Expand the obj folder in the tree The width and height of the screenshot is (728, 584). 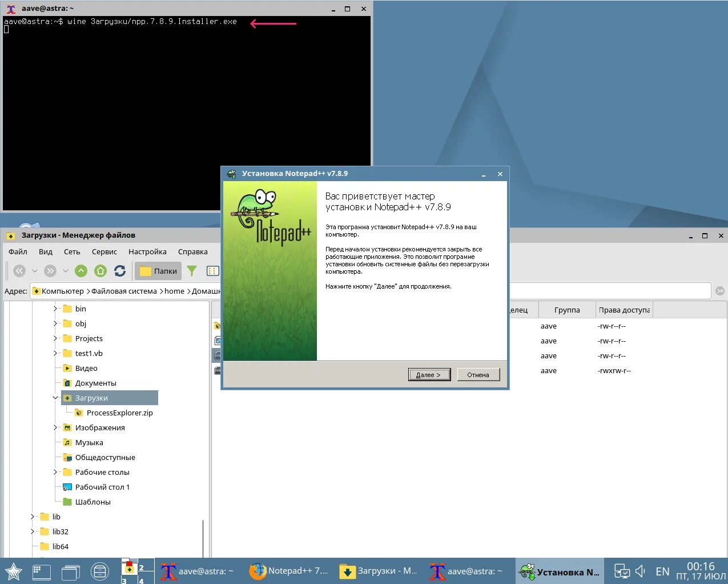tap(56, 323)
